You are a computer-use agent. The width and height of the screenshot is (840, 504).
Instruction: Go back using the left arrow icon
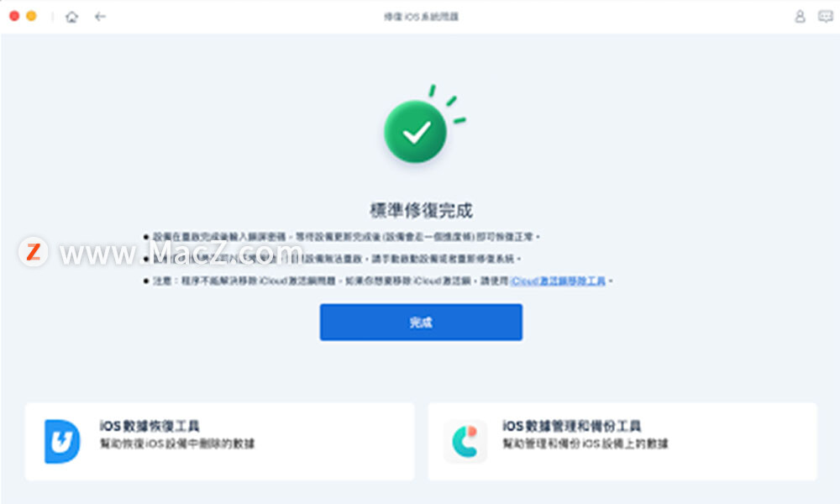[x=100, y=17]
